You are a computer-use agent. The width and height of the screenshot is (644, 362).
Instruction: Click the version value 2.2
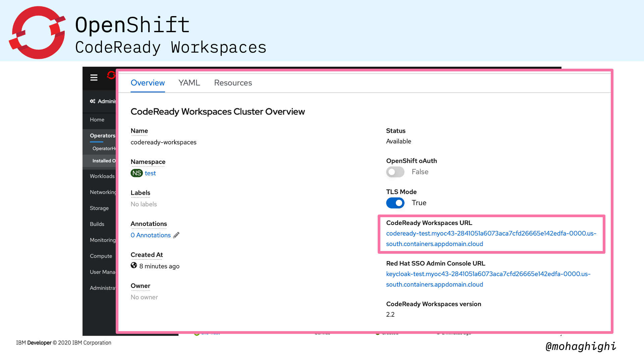click(390, 314)
